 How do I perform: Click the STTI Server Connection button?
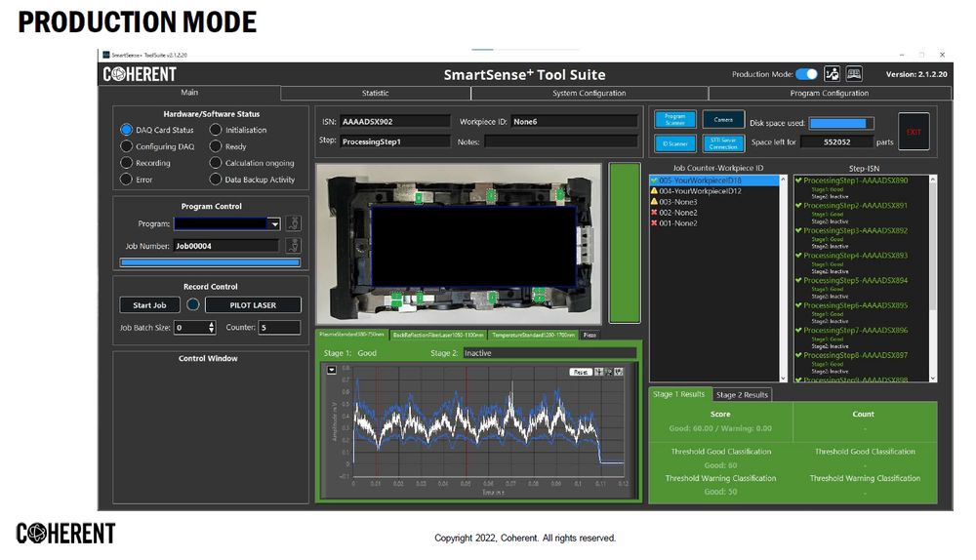pyautogui.click(x=723, y=143)
